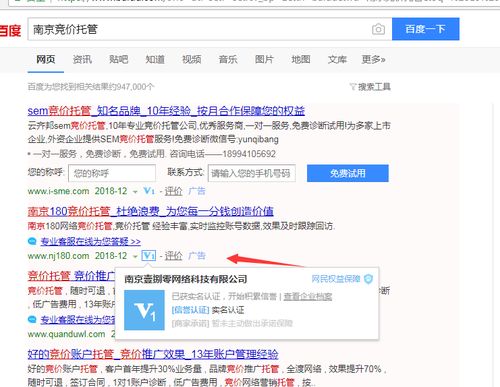Viewport: 500px width, 387px height.
Task: Switch to the 文库 tab
Action: tap(337, 59)
